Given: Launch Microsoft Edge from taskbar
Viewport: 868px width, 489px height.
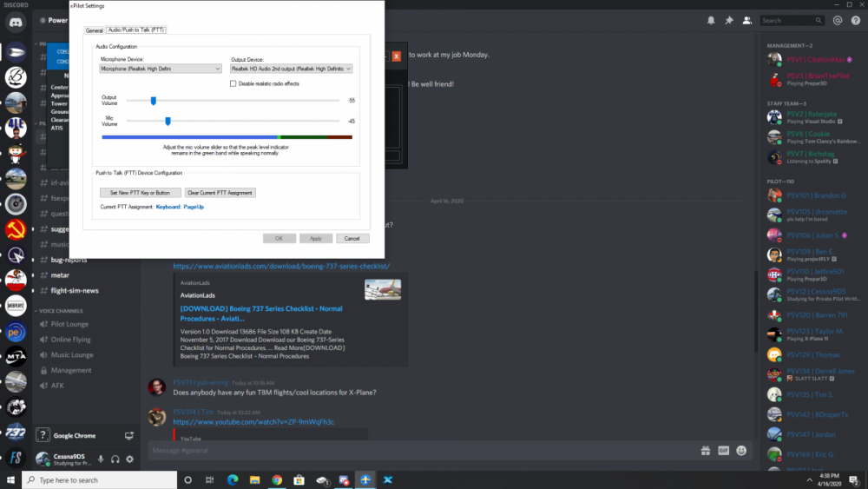Looking at the screenshot, I should 233,480.
